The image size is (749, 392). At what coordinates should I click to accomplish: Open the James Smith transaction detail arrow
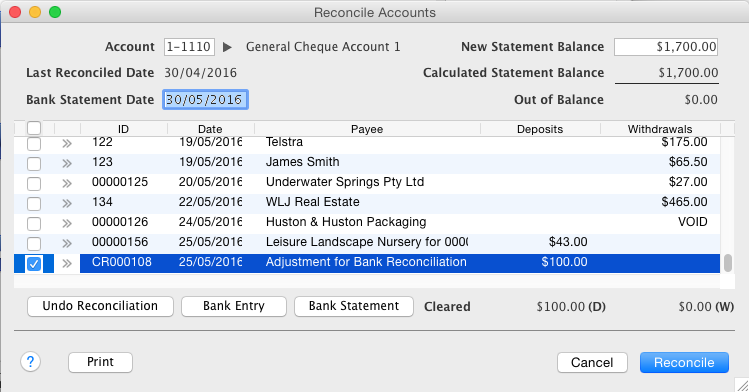point(67,163)
